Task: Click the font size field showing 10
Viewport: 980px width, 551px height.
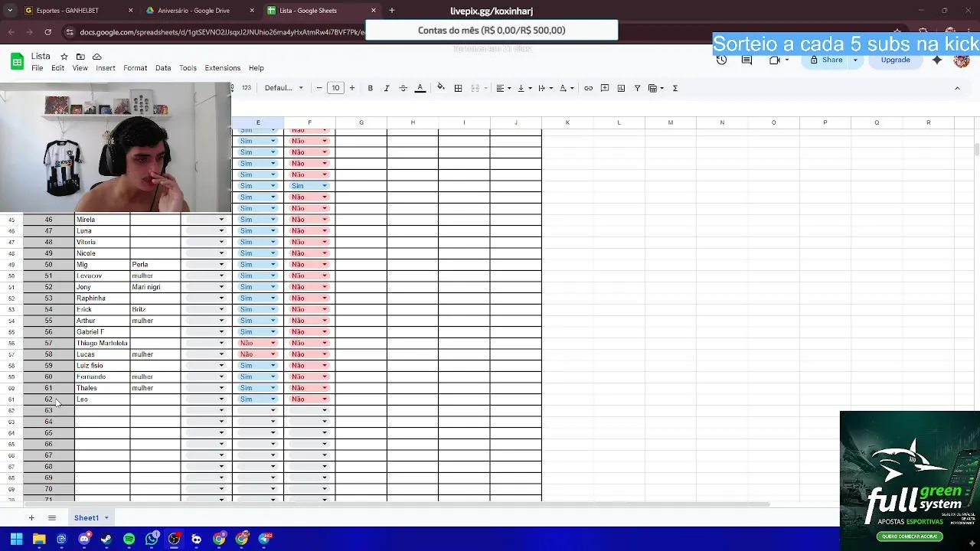Action: pyautogui.click(x=335, y=88)
